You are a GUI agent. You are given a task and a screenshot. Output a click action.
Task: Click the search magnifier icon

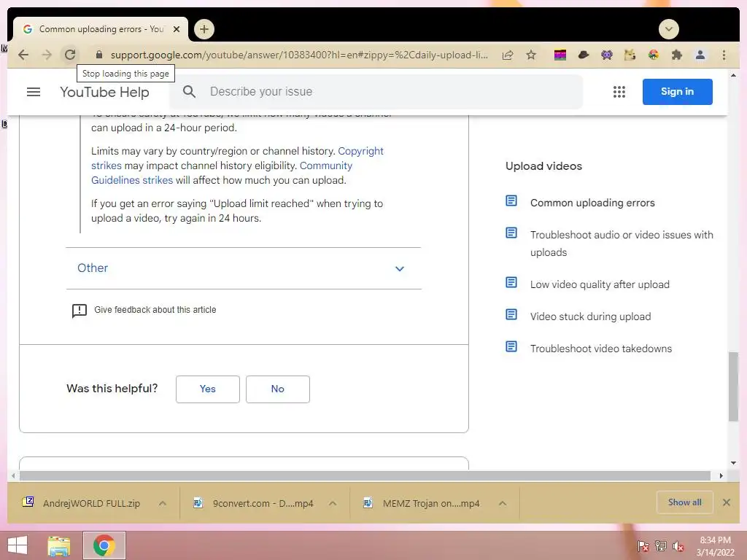pyautogui.click(x=189, y=91)
